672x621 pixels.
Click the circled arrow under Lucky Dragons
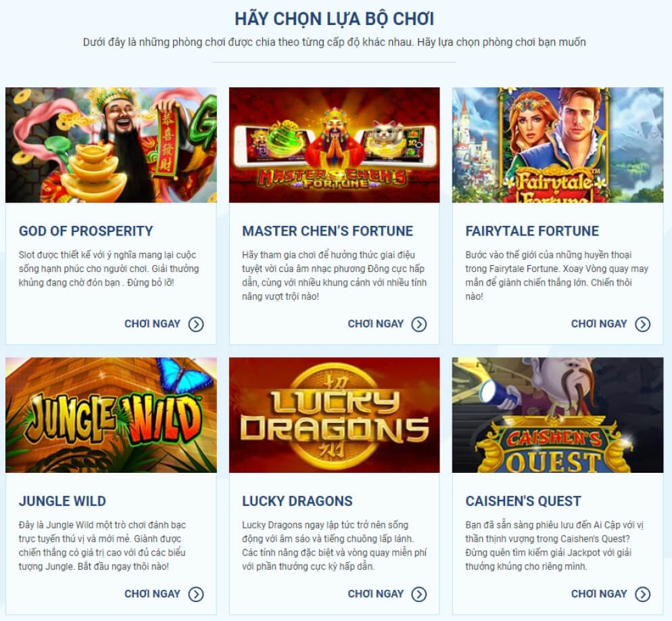(x=419, y=594)
